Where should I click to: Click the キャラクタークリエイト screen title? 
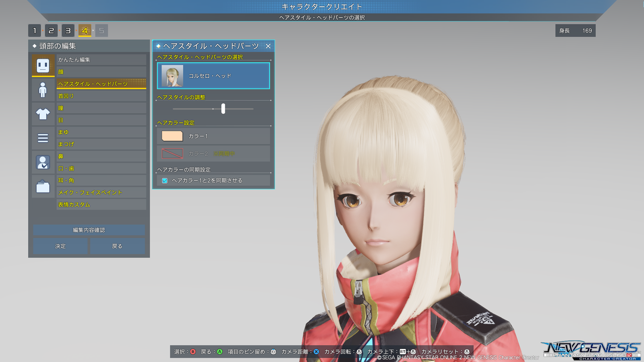click(322, 7)
